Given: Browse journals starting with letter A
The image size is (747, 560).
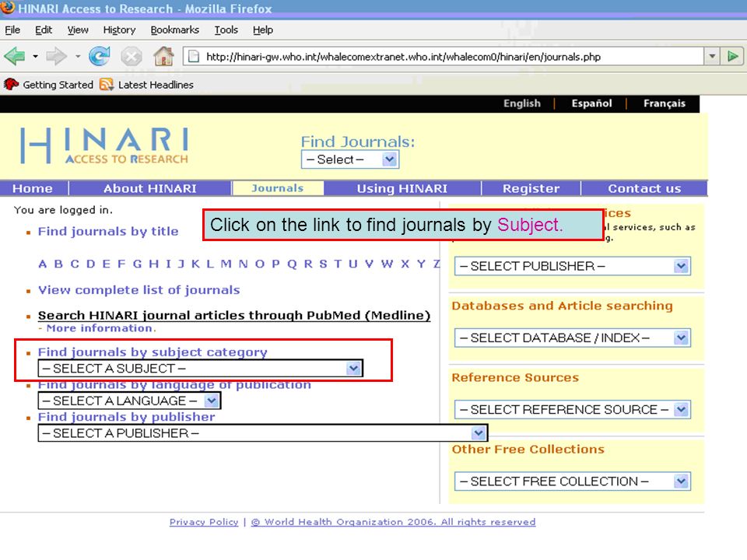Looking at the screenshot, I should 42,264.
